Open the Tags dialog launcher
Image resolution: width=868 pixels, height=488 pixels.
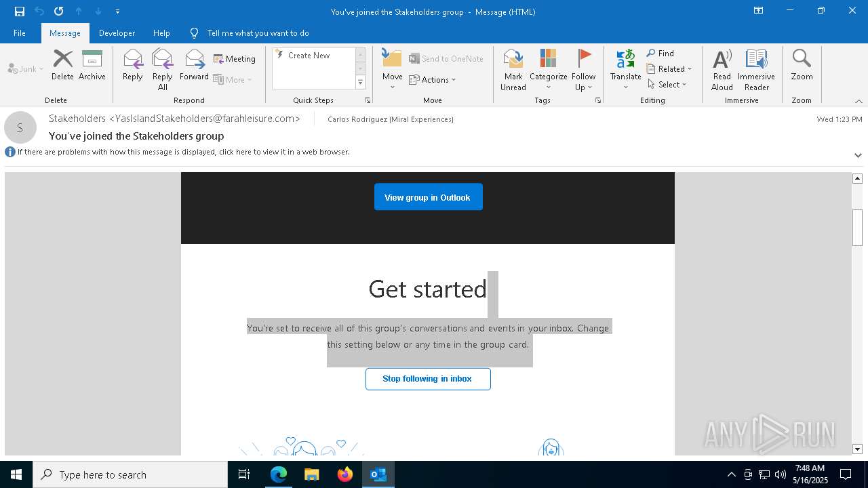coord(598,100)
